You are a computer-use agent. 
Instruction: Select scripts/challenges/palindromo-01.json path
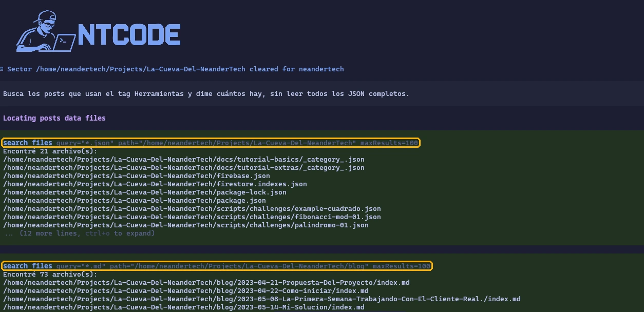click(x=186, y=225)
